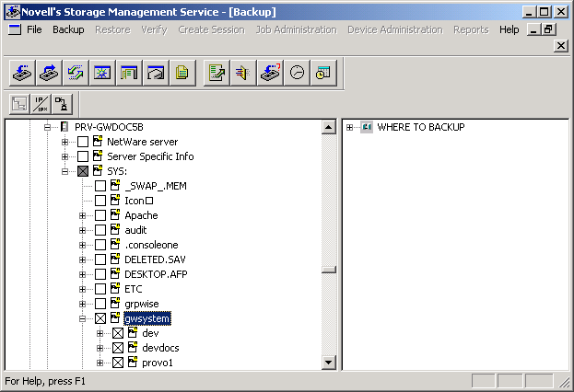
Task: Click the resource icon next to NetWare server
Action: (x=98, y=141)
